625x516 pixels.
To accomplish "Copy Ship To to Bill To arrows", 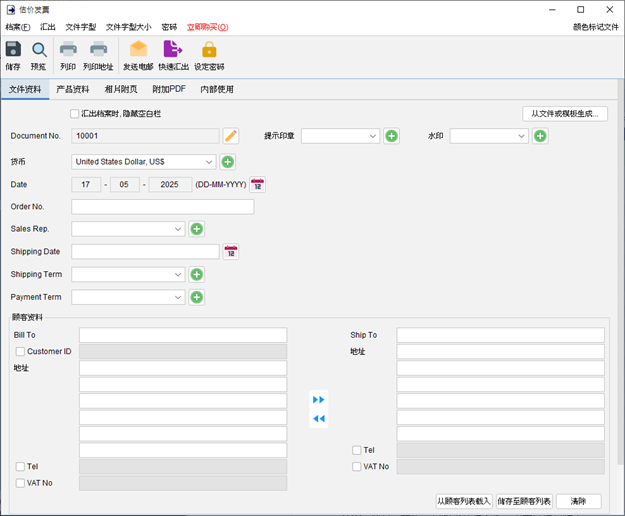I will coord(318,418).
